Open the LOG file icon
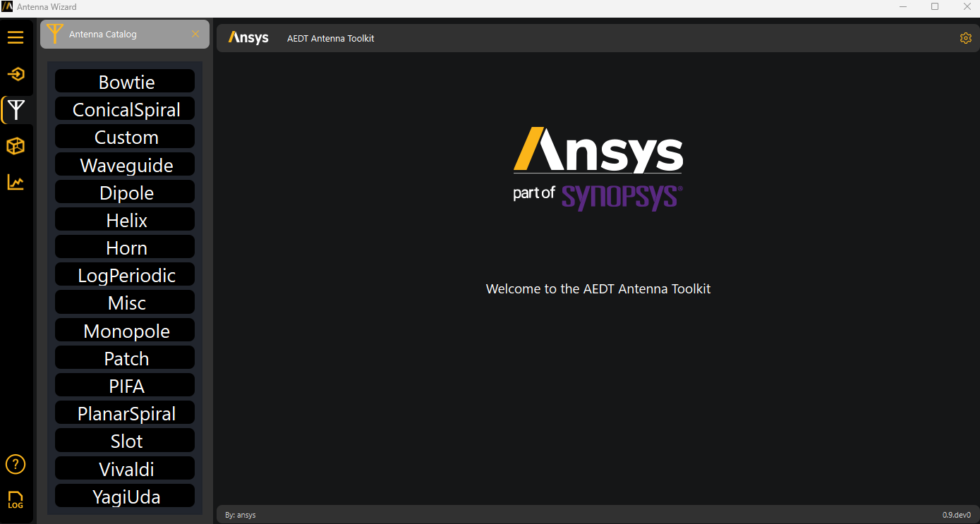The image size is (980, 524). [16, 500]
